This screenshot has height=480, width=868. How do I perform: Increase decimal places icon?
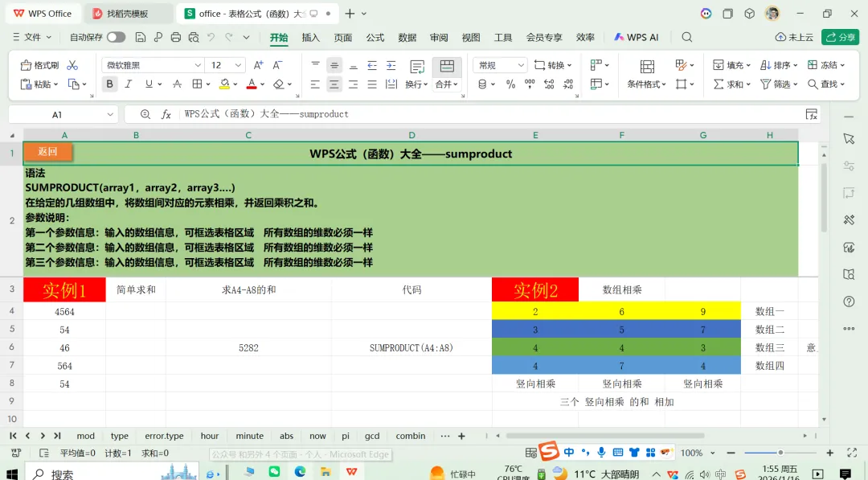[549, 84]
